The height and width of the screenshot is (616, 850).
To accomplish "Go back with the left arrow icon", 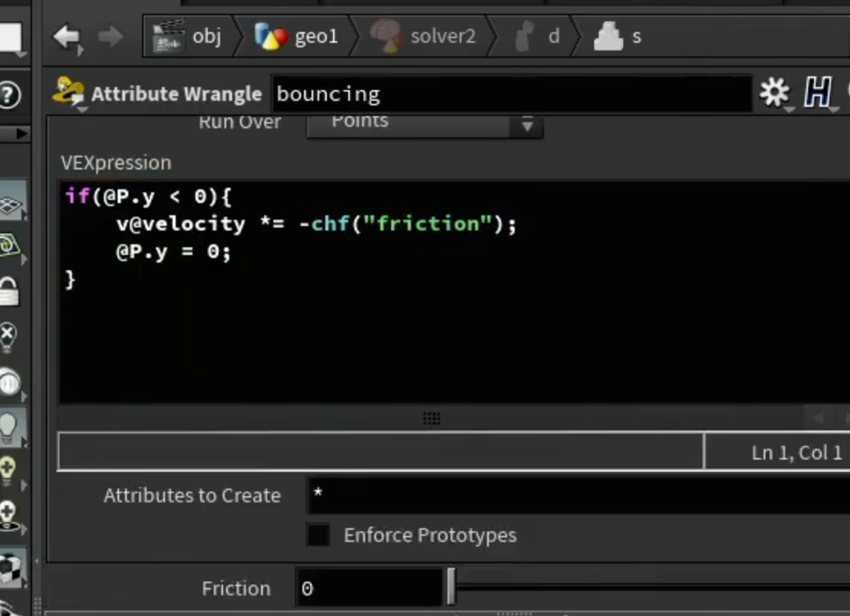I will click(x=66, y=37).
